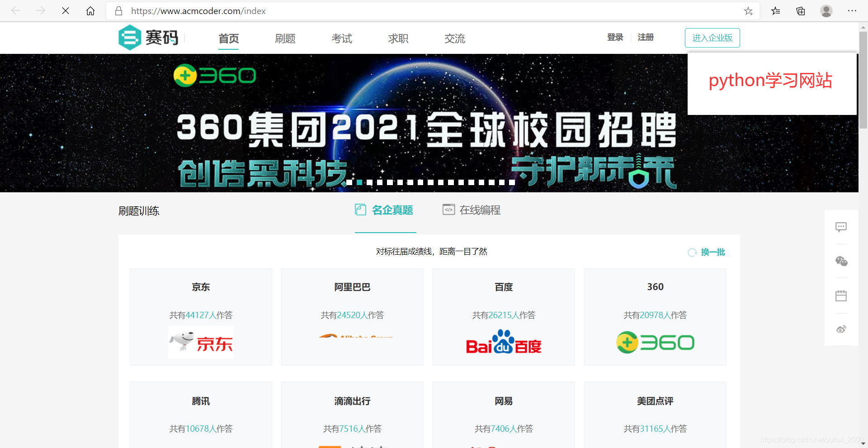Stop page loading with X button
The height and width of the screenshot is (448, 868).
[x=66, y=11]
